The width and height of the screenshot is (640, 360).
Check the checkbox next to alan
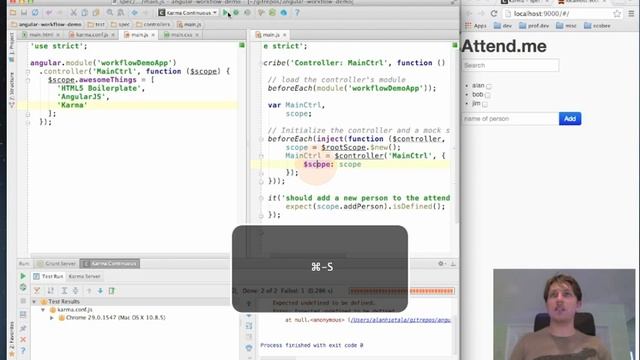[489, 86]
